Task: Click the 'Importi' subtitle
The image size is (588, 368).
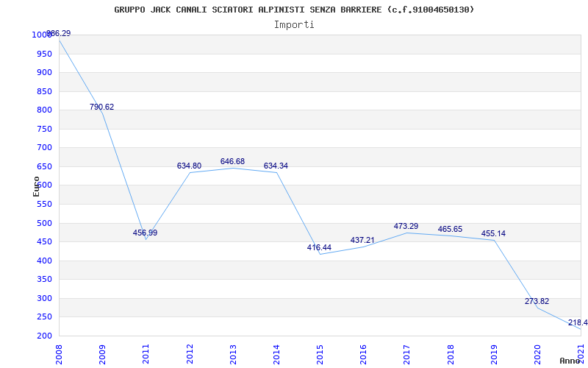Action: [294, 25]
